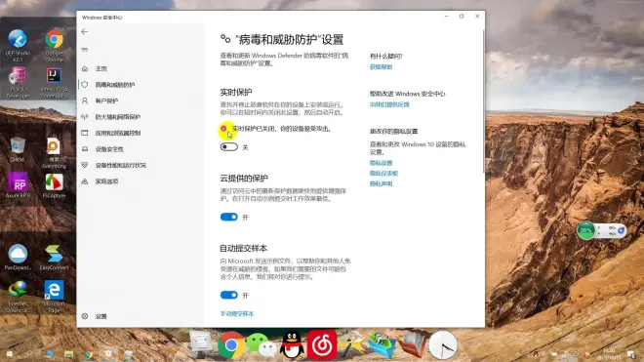Open WeChat in the bottom dock

(262, 345)
